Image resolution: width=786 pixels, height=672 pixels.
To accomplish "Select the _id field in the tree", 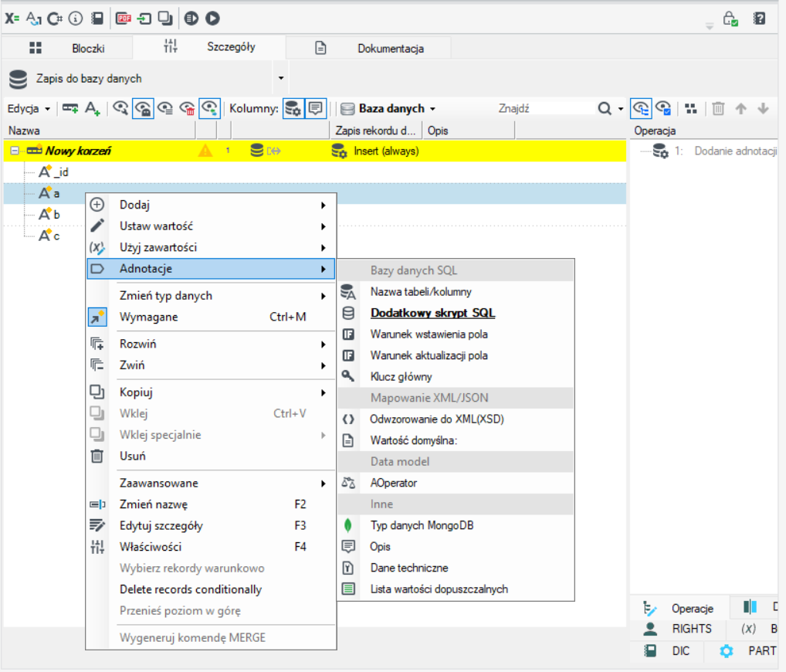I will click(53, 172).
